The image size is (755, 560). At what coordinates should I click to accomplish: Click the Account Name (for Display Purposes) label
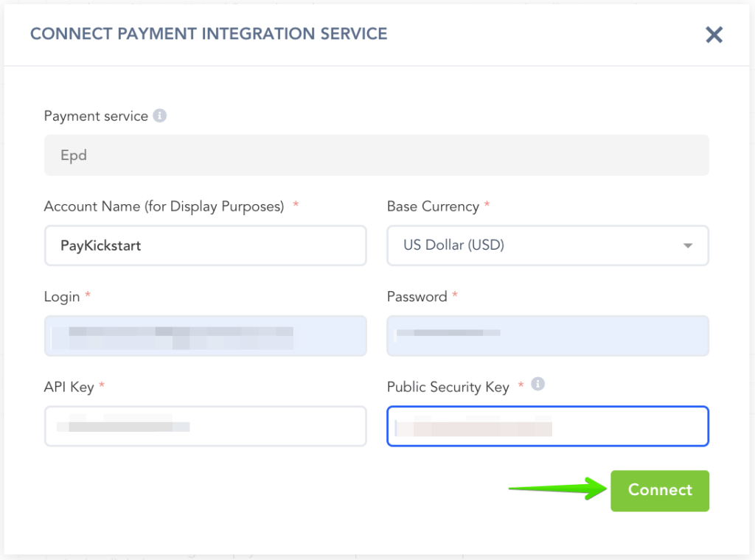pos(164,206)
